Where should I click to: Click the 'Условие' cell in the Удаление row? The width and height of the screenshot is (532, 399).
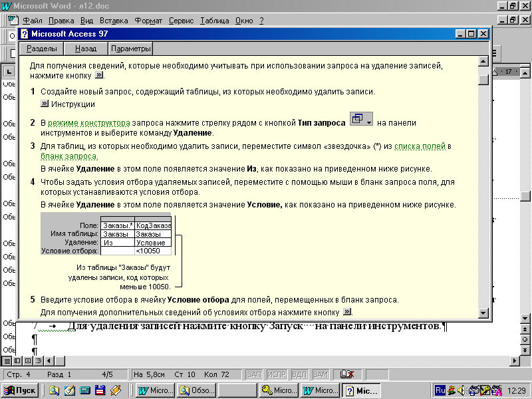[x=153, y=243]
